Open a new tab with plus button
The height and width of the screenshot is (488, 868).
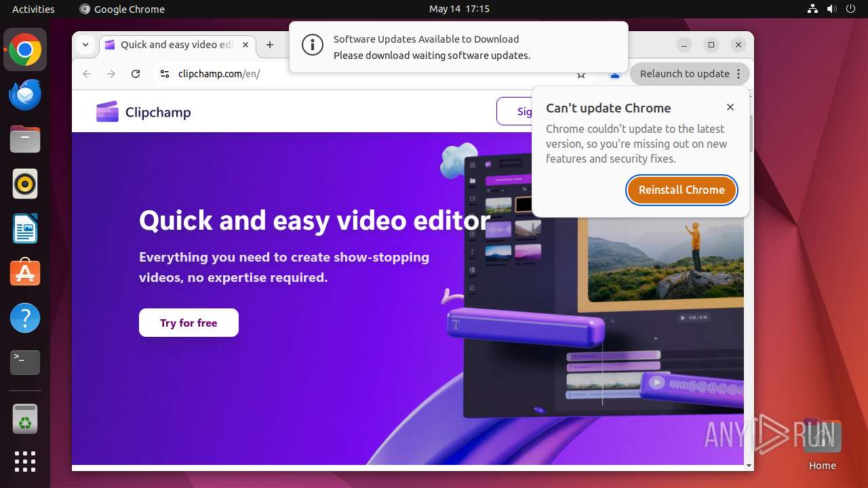tap(270, 45)
